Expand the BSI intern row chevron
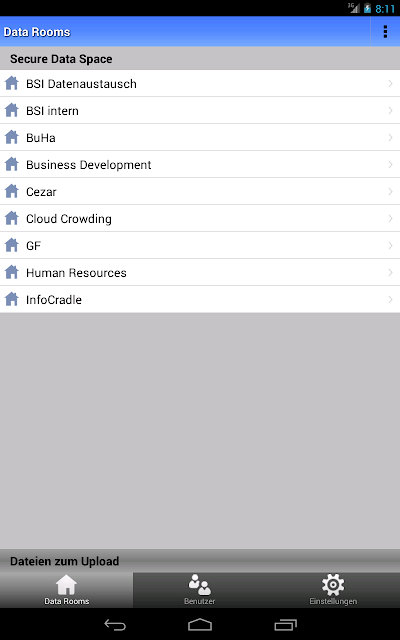The image size is (400, 640). point(390,111)
